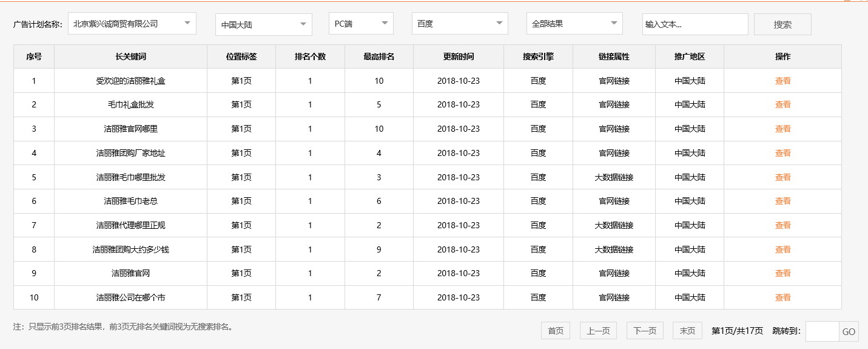
Task: Select keyword 洁丽雅毛巾哪里批发
Action: pos(131,177)
